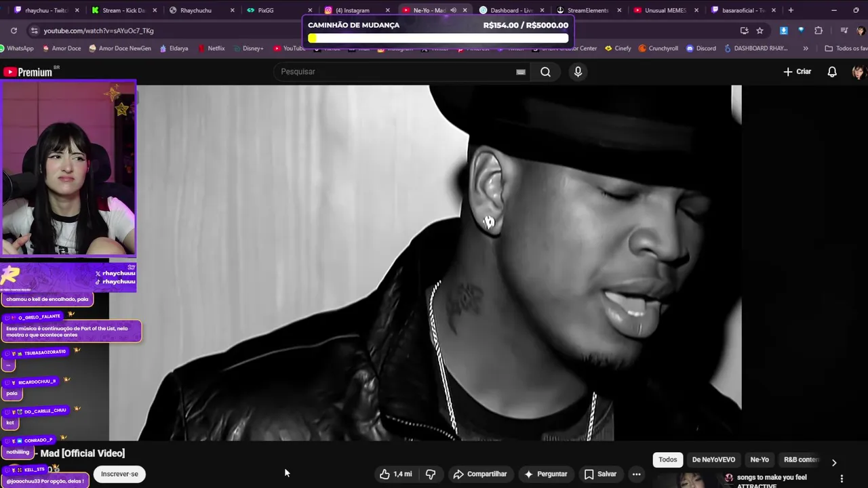
Task: Click the Inscrever-se subscribe button
Action: coord(119,474)
